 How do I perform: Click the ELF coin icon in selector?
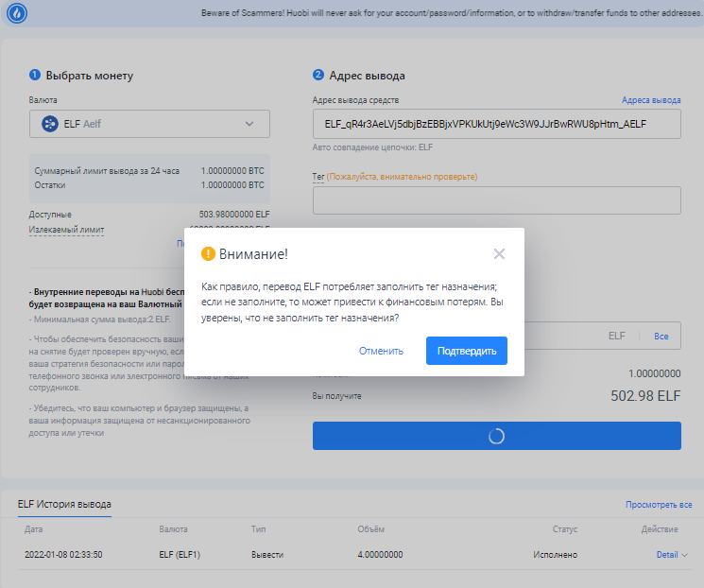[50, 124]
